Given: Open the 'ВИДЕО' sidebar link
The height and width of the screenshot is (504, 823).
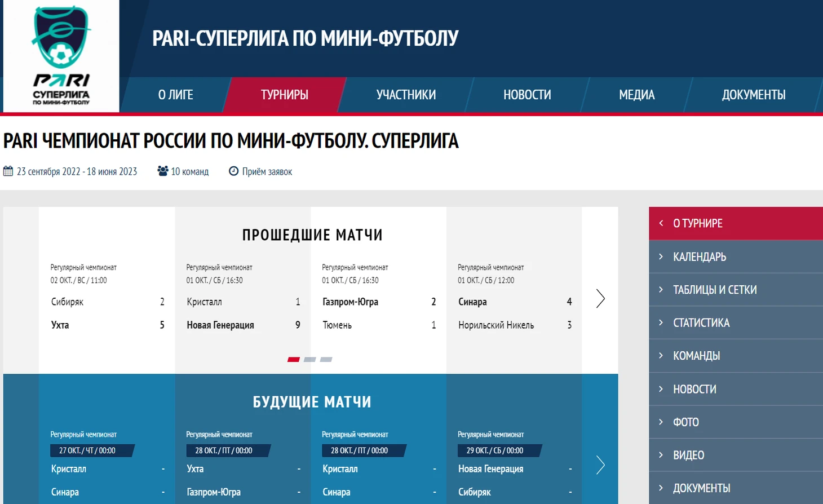Looking at the screenshot, I should pyautogui.click(x=688, y=455).
